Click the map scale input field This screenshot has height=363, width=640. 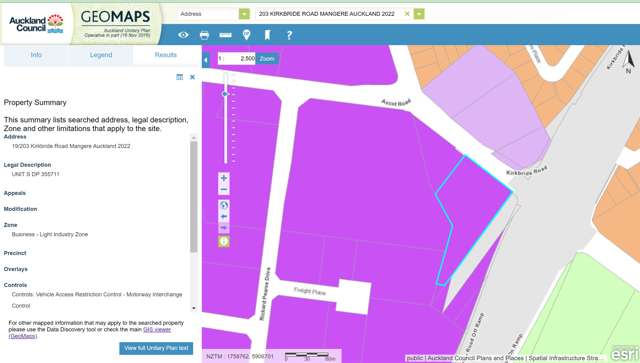tap(236, 58)
